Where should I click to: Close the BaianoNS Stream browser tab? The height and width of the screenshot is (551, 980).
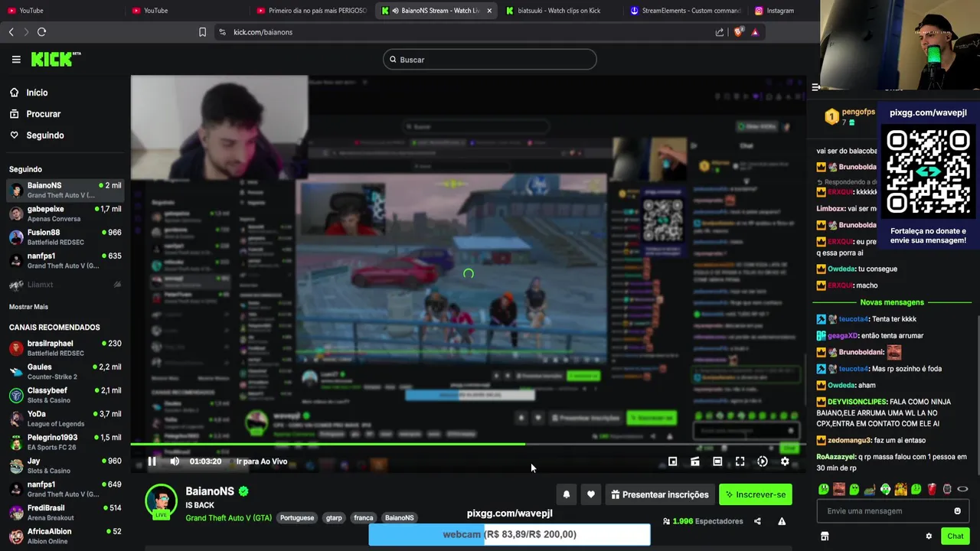[489, 11]
